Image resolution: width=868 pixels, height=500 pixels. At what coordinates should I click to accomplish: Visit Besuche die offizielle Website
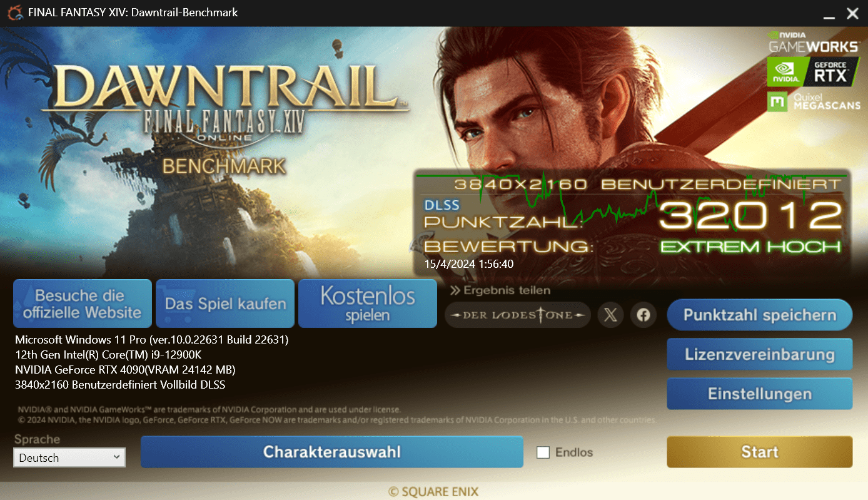83,304
